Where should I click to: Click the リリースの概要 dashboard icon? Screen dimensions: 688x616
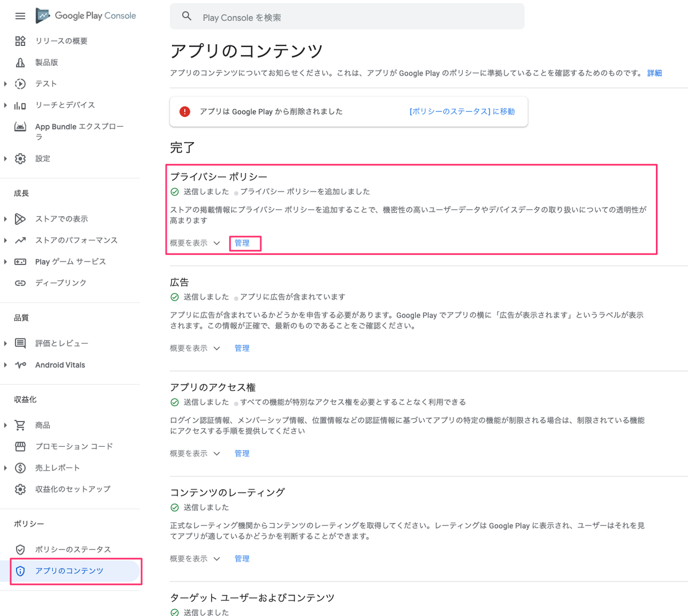click(x=20, y=41)
